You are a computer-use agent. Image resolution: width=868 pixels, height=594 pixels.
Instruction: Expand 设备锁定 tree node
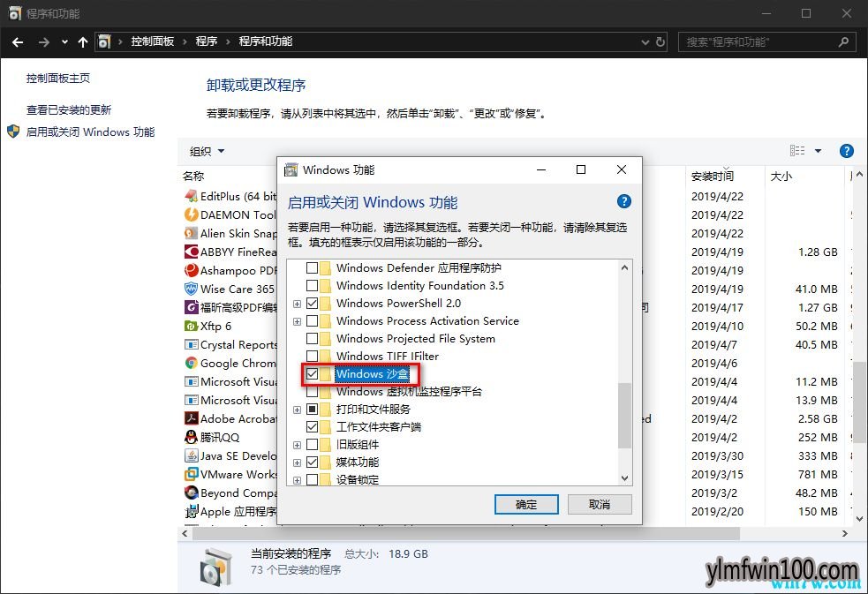pyautogui.click(x=298, y=480)
